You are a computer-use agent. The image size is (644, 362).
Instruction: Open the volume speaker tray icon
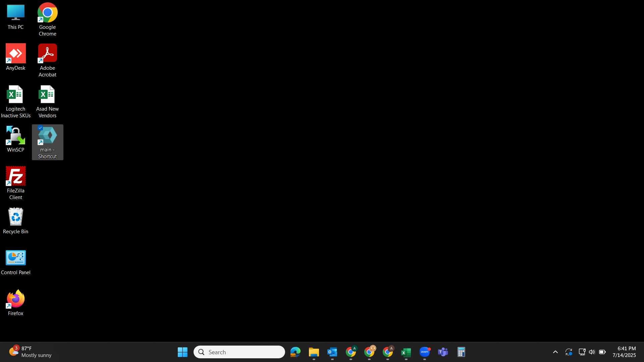[x=592, y=352]
